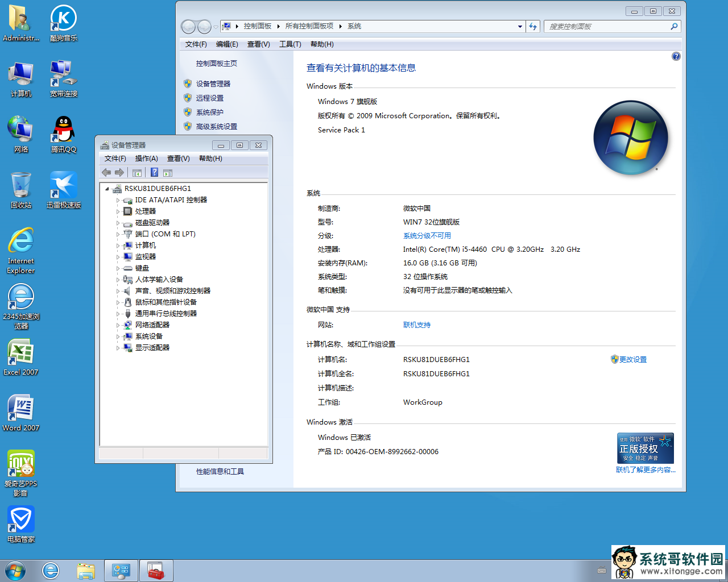Select the 系统设备 tree item
The image size is (728, 582).
pyautogui.click(x=149, y=336)
